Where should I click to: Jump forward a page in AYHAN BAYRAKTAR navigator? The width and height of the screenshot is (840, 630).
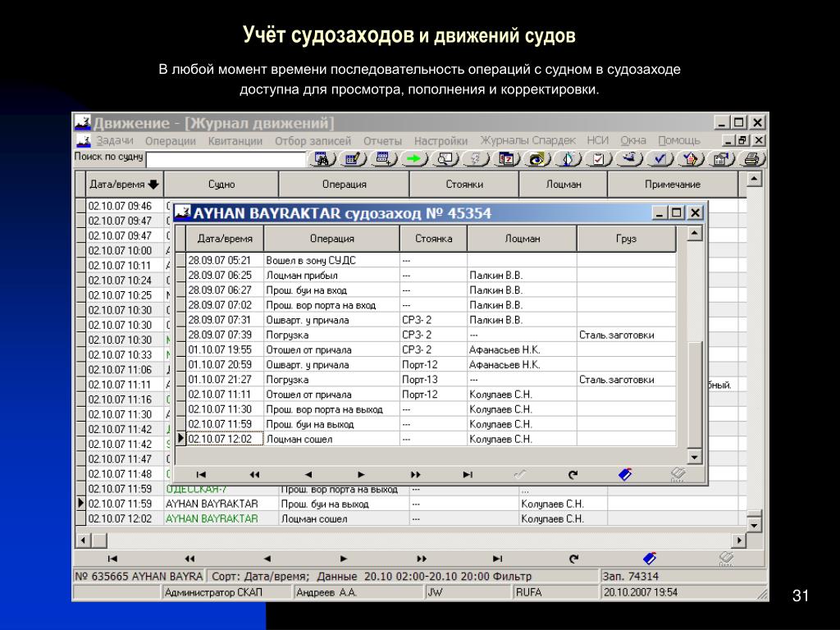[x=415, y=474]
